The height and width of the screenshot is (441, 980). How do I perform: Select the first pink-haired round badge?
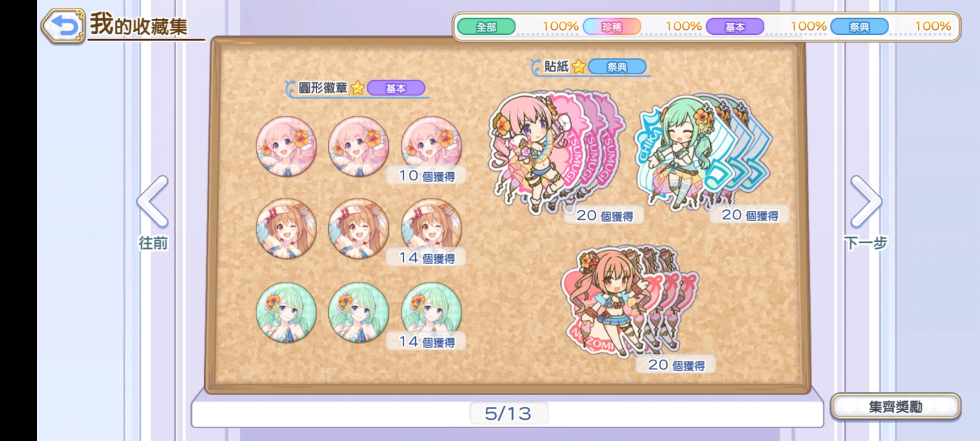pos(286,146)
